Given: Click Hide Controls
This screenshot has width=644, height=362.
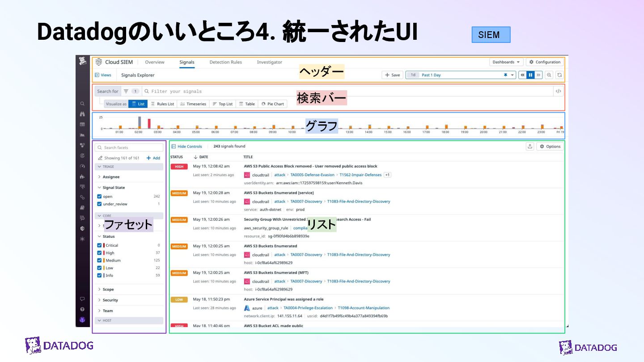Looking at the screenshot, I should click(187, 146).
